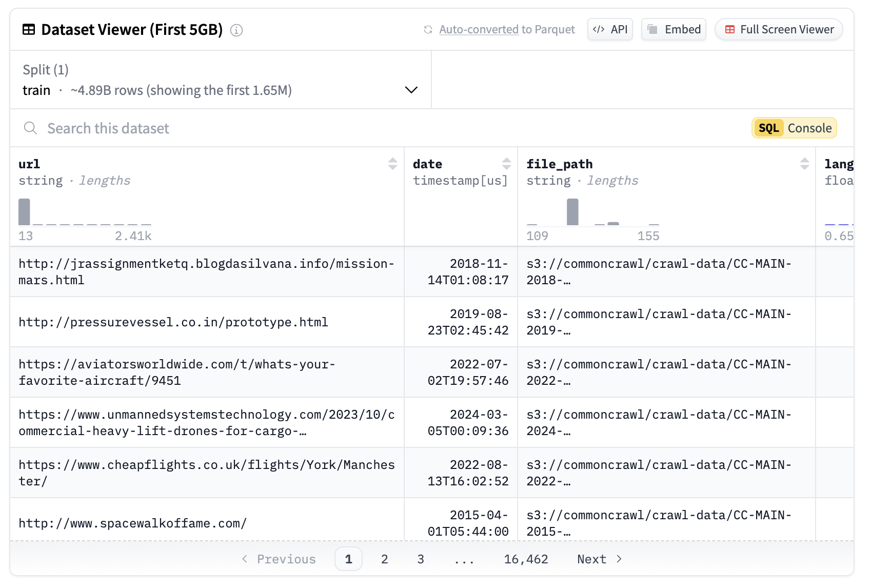This screenshot has height=588, width=871.
Task: Go to the Next page
Action: click(x=599, y=559)
